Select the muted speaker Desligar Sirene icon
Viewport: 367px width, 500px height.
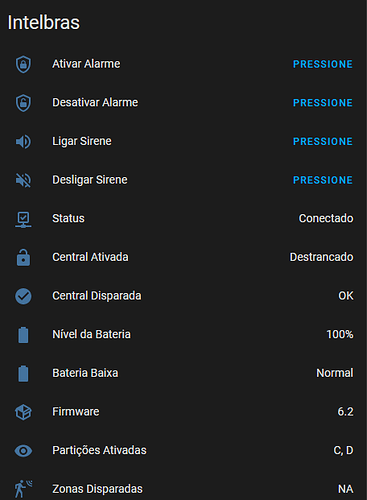pyautogui.click(x=23, y=180)
